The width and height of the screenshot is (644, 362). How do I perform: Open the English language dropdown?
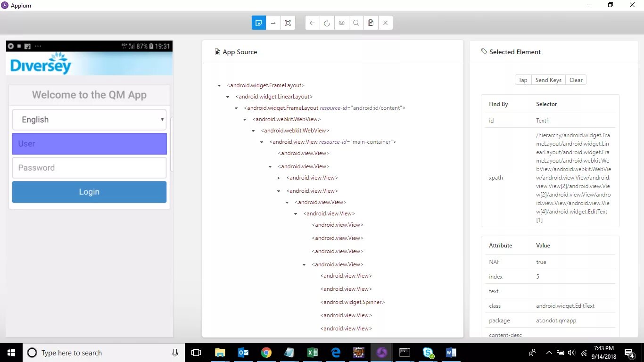coord(89,120)
